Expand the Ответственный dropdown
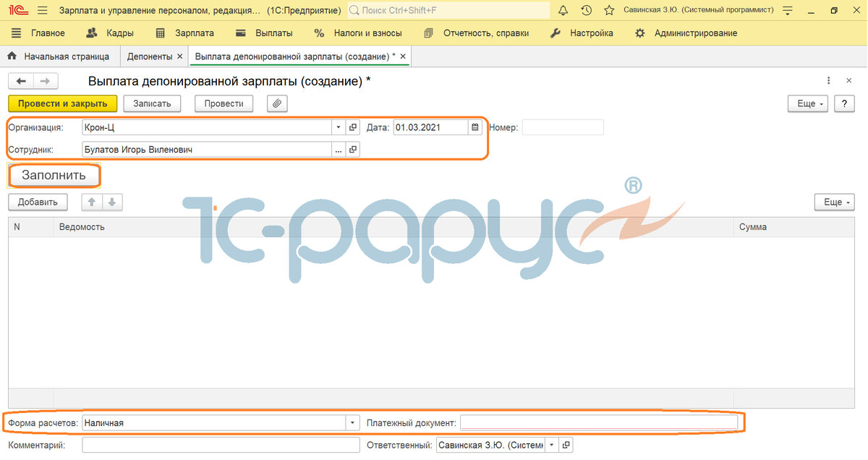 click(552, 445)
